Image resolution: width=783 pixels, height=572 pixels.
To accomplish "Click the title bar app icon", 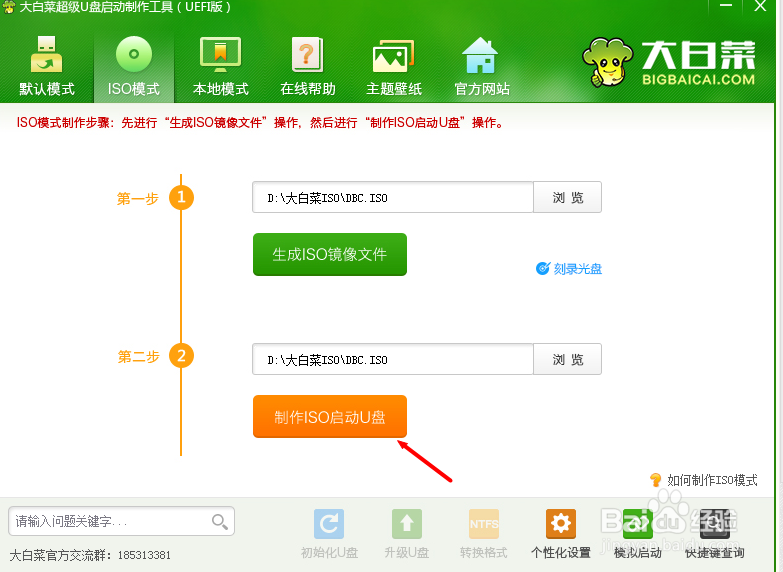I will [x=8, y=6].
